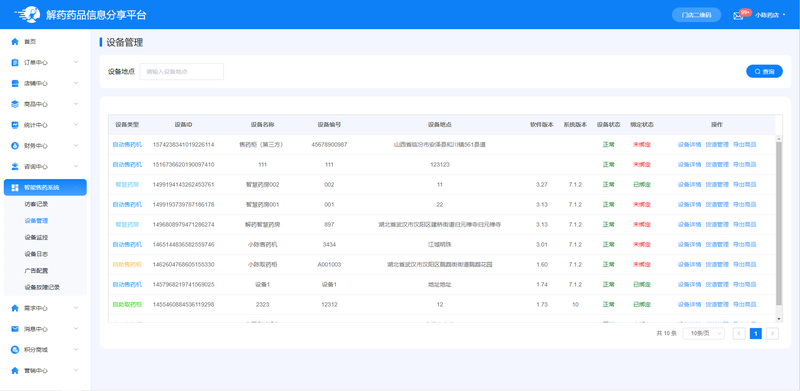Open 货道管理 for device named 111

[717, 164]
